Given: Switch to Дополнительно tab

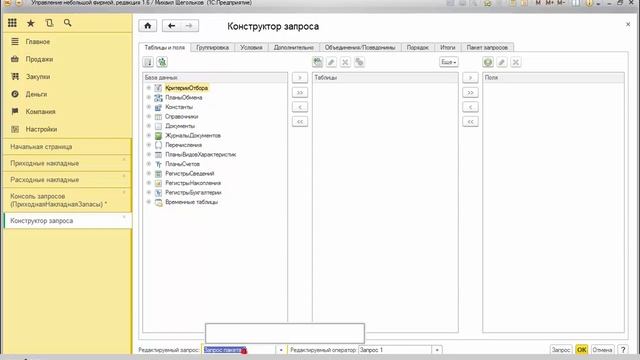Looking at the screenshot, I should point(293,47).
